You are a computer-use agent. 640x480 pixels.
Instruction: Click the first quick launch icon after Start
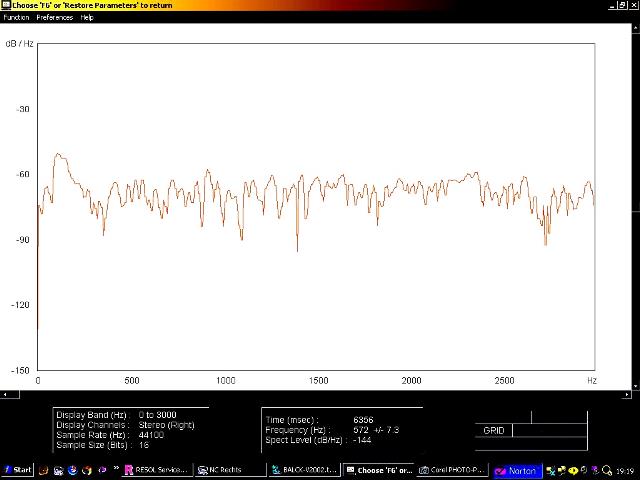pos(43,470)
